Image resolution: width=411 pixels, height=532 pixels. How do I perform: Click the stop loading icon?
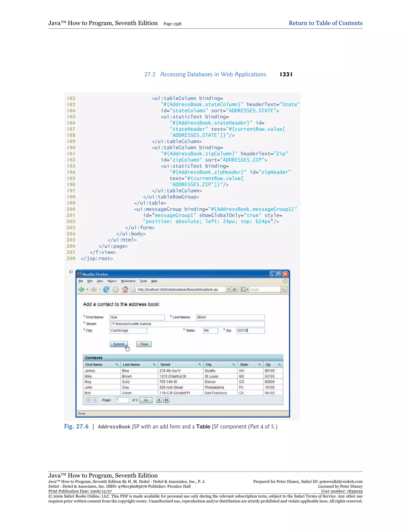click(116, 289)
